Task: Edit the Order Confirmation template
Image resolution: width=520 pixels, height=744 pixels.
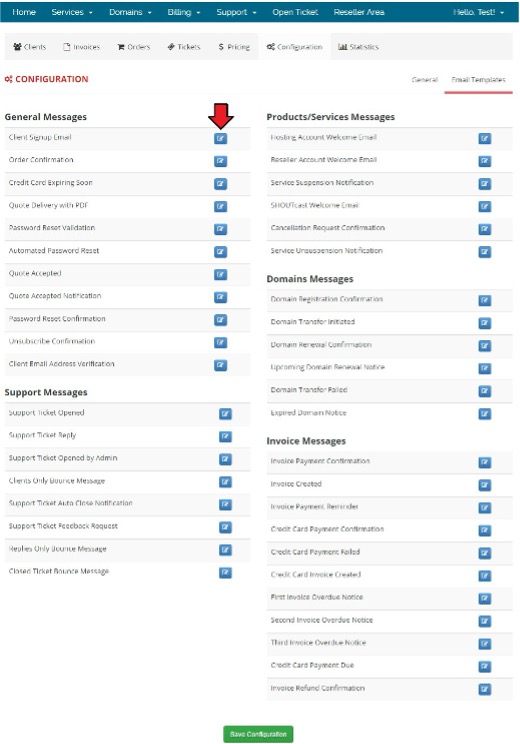Action: [220, 161]
